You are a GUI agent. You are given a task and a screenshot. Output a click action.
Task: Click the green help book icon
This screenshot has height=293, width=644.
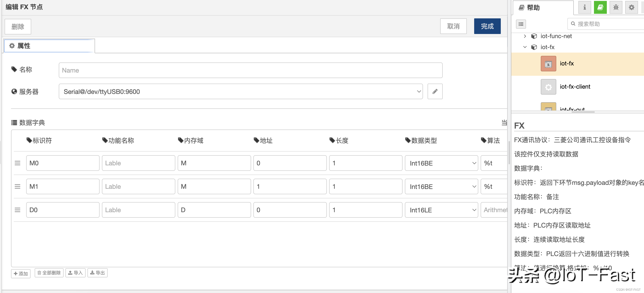click(600, 8)
